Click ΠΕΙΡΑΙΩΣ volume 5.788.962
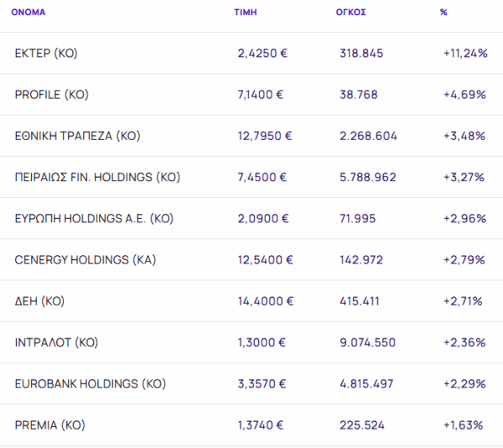The image size is (503, 448). point(368,177)
